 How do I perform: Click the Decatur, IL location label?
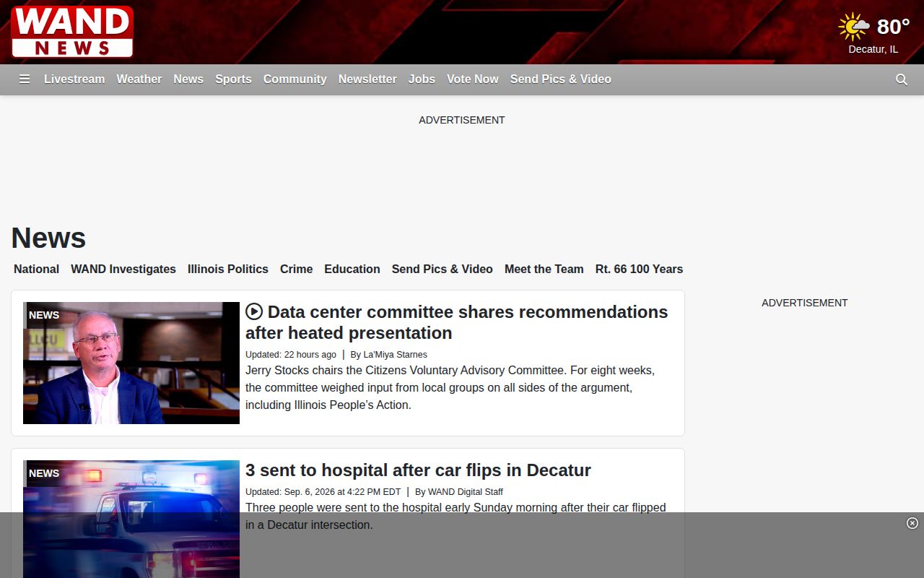873,49
